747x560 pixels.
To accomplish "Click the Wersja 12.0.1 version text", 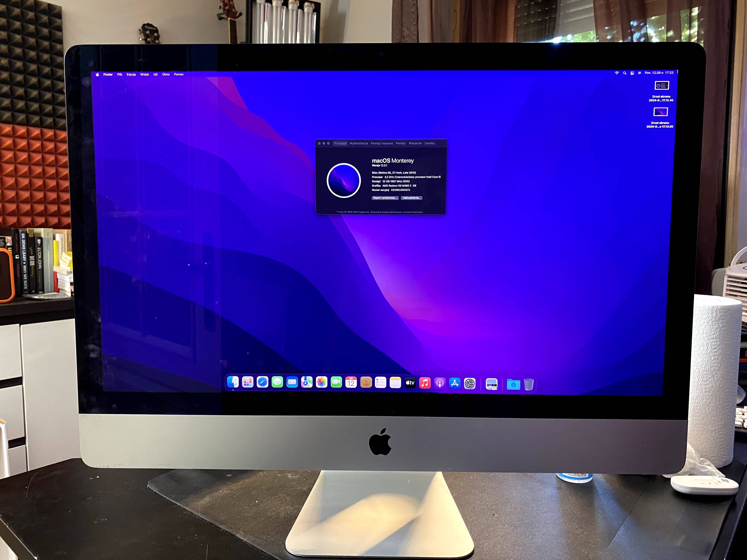I will (380, 165).
